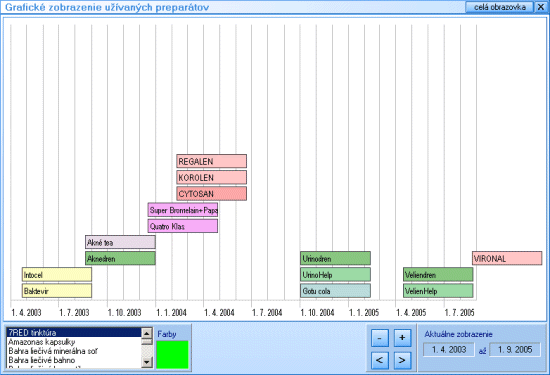550x375 pixels.
Task: Select 'Bahra liečivé bahno' list item
Action: click(74, 360)
